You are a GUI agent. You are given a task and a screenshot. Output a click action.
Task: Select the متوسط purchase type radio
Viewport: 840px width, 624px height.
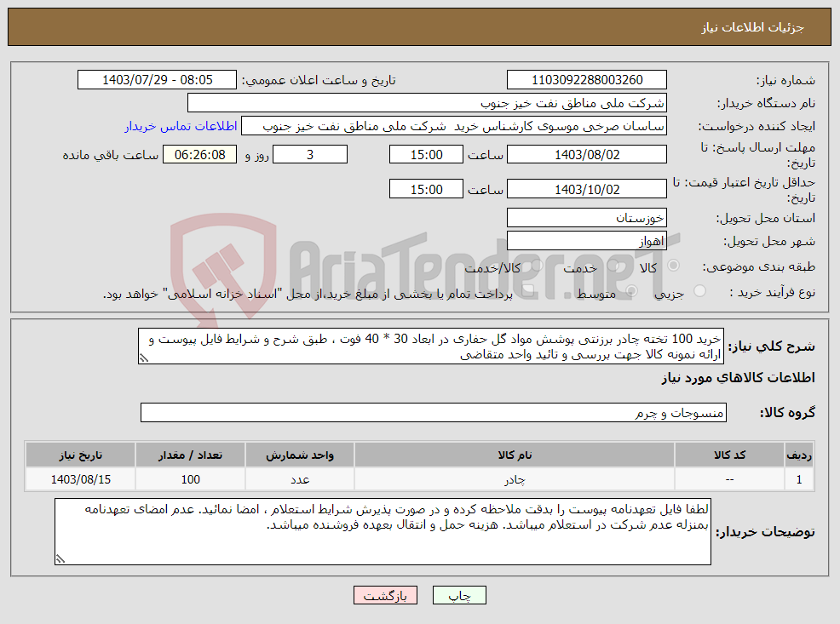click(x=631, y=290)
